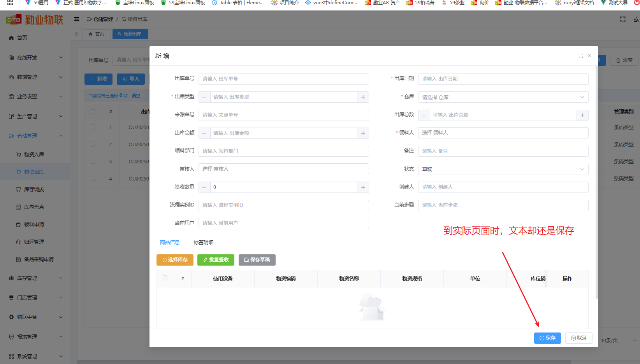Open 59医用 browser bookmark
Screen dimensions: 640x364
[x=37, y=3]
